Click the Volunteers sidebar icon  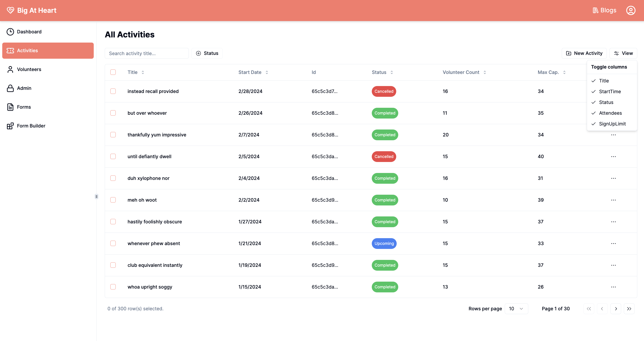tap(10, 69)
